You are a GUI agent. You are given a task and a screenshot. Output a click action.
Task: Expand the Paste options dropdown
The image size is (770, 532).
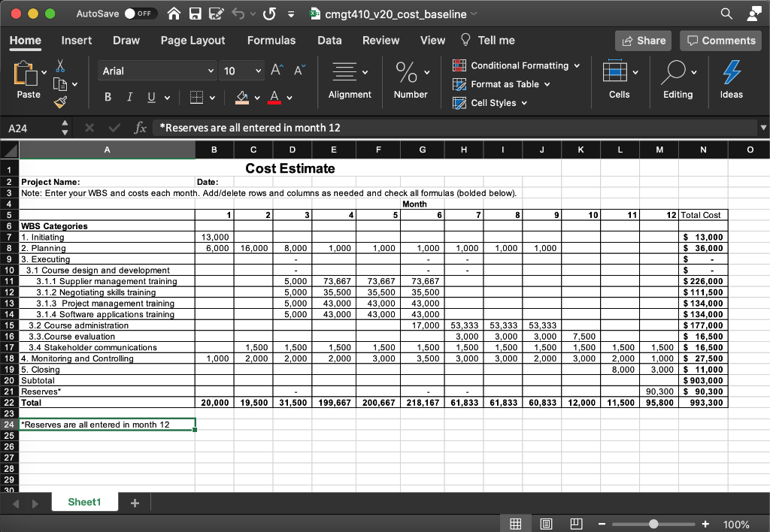(x=44, y=73)
